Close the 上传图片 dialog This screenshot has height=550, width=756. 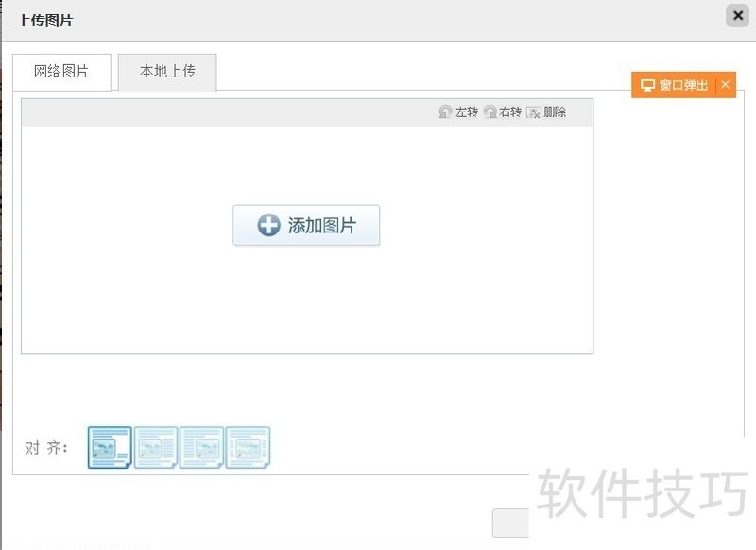tap(737, 16)
